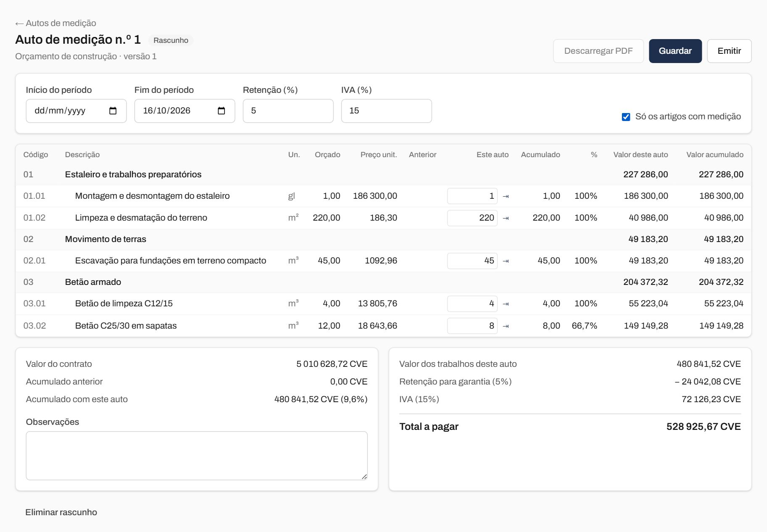
Task: Click unit price 1092,96 in Escavação row
Action: tap(381, 261)
